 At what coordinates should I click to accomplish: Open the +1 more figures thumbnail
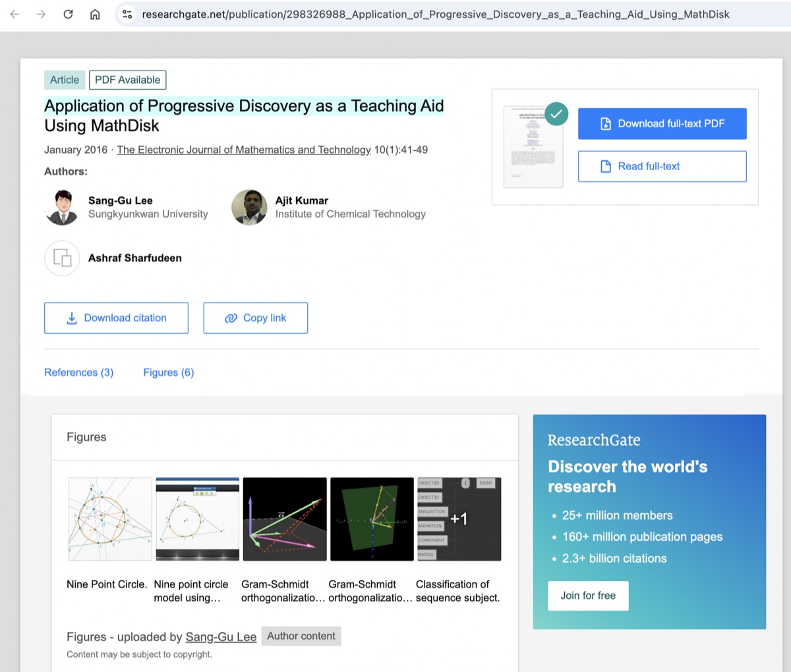pyautogui.click(x=459, y=519)
